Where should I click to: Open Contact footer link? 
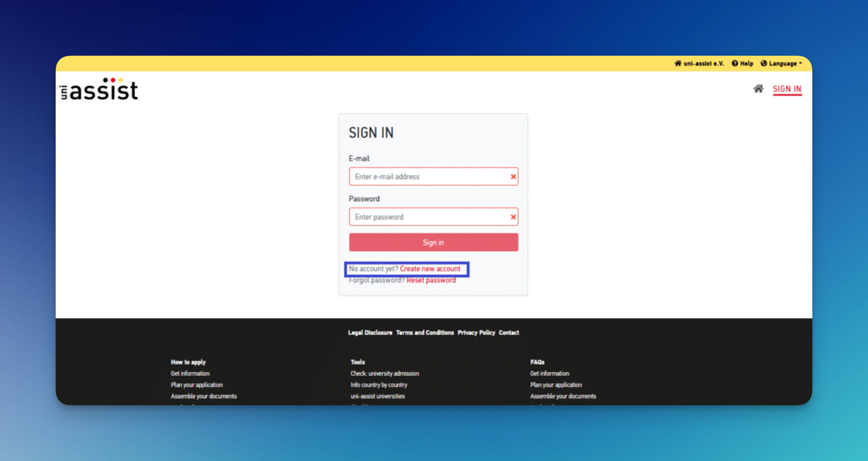pyautogui.click(x=509, y=333)
